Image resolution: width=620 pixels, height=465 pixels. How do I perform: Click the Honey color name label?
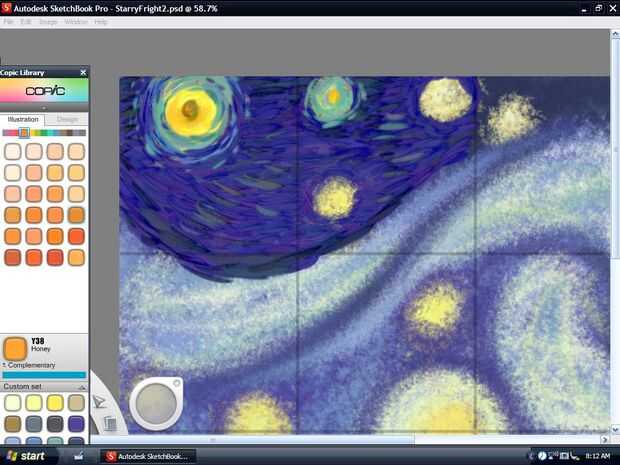click(x=41, y=349)
